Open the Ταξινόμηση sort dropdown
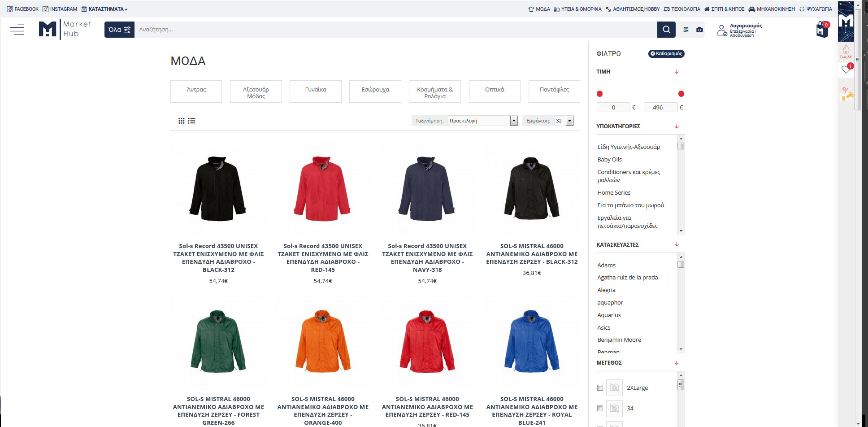This screenshot has height=427, width=868. tap(483, 121)
